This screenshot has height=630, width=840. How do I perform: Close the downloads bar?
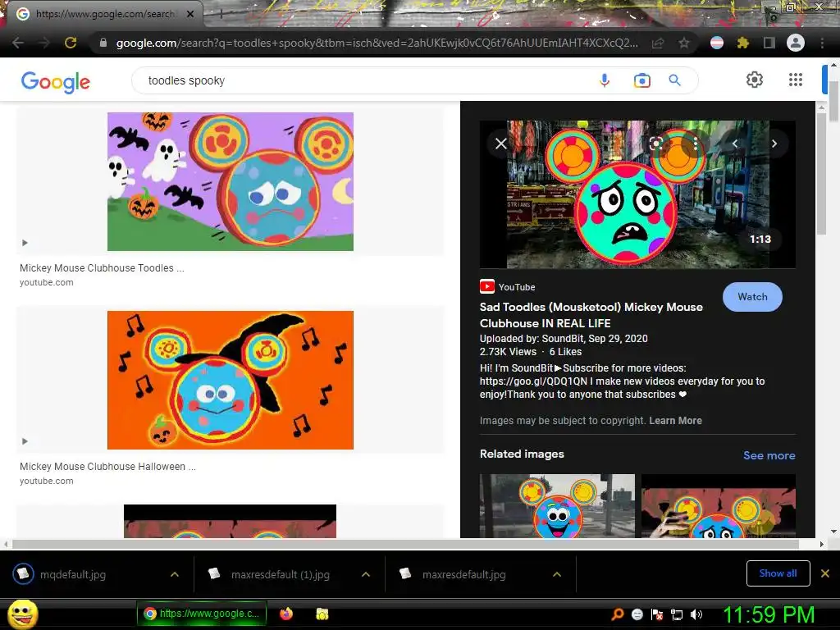[x=825, y=573]
